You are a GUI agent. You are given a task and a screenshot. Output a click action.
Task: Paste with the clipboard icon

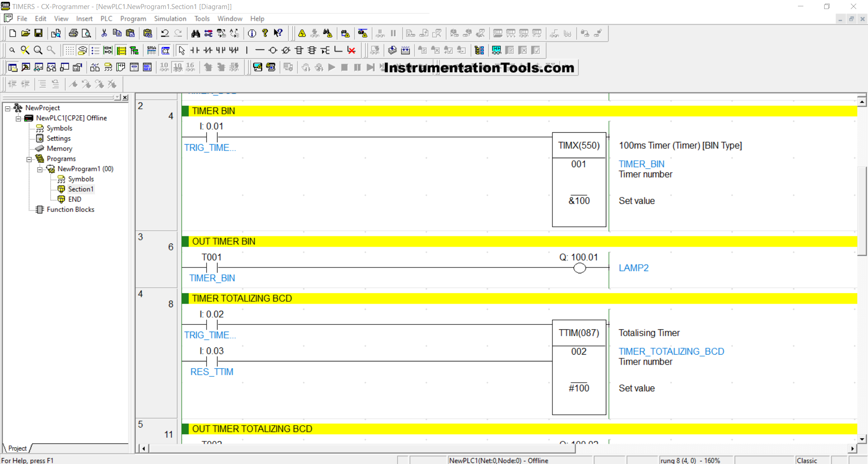(130, 33)
